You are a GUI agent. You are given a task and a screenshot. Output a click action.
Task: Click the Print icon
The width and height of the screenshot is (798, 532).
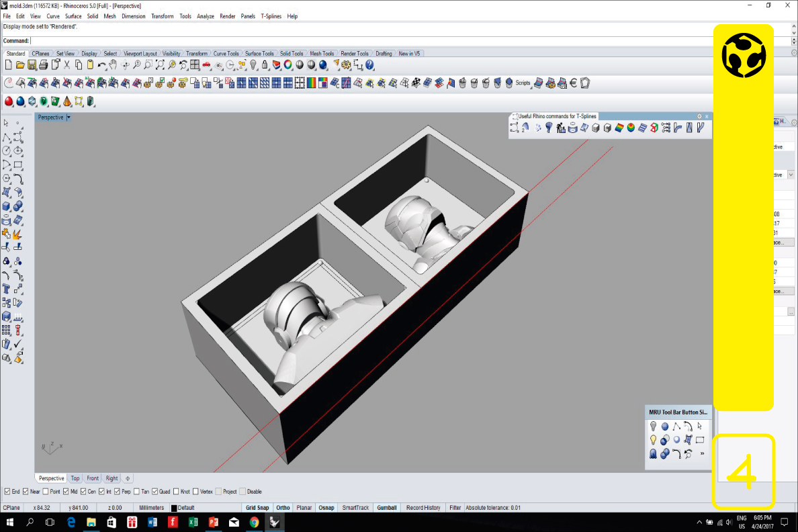tap(43, 65)
